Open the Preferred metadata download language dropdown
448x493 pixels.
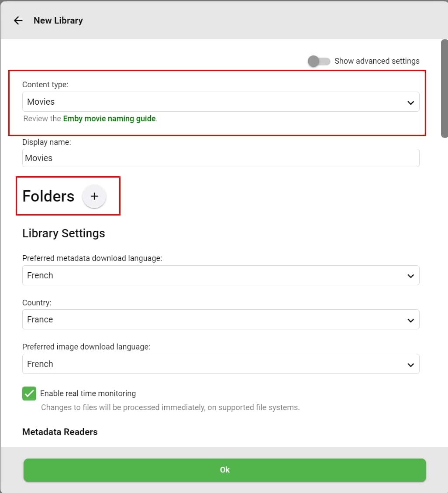(x=214, y=276)
